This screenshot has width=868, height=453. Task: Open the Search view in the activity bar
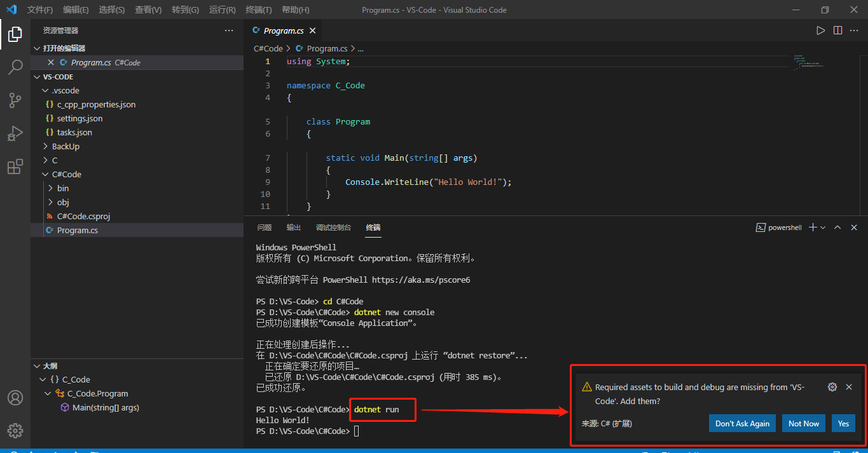pos(15,67)
